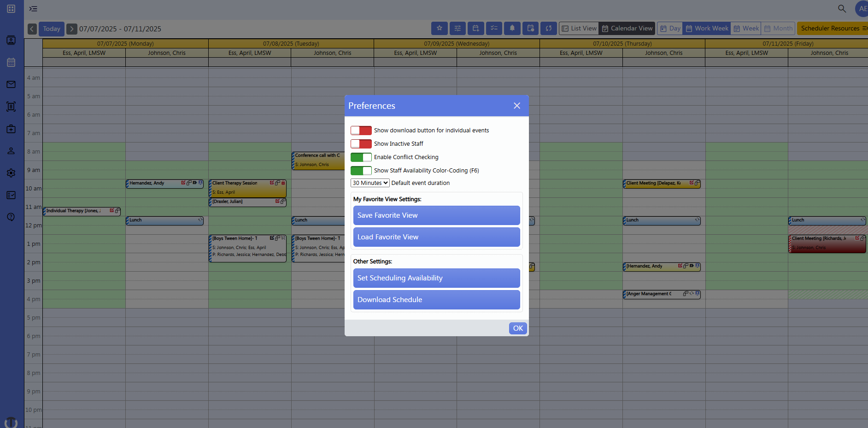Click Set Scheduling Availability button
The width and height of the screenshot is (868, 428).
click(x=437, y=278)
